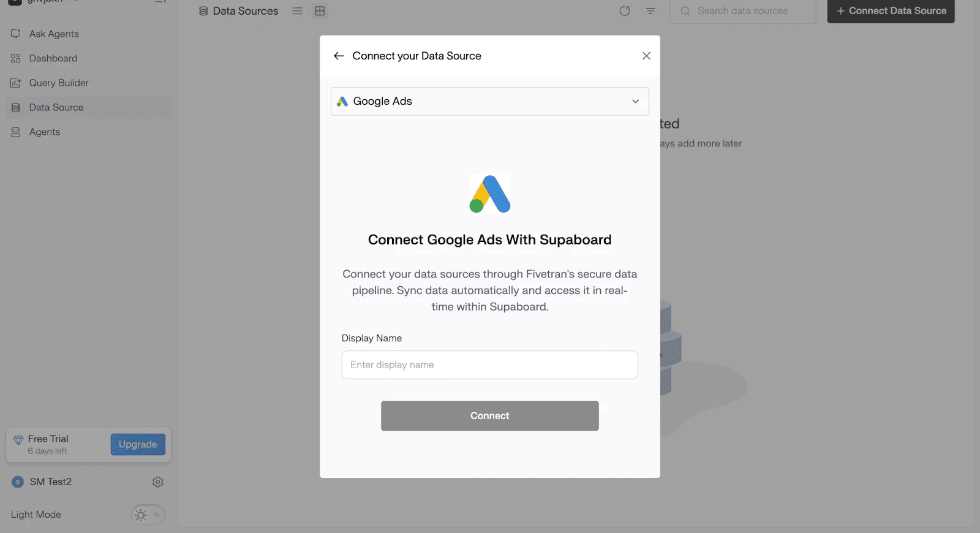Open Dashboard in the sidebar

[x=53, y=58]
